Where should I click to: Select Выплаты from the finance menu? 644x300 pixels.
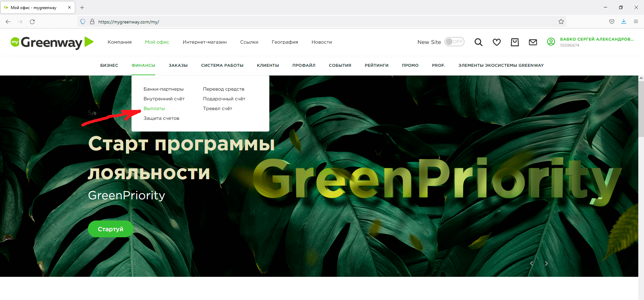(x=154, y=108)
